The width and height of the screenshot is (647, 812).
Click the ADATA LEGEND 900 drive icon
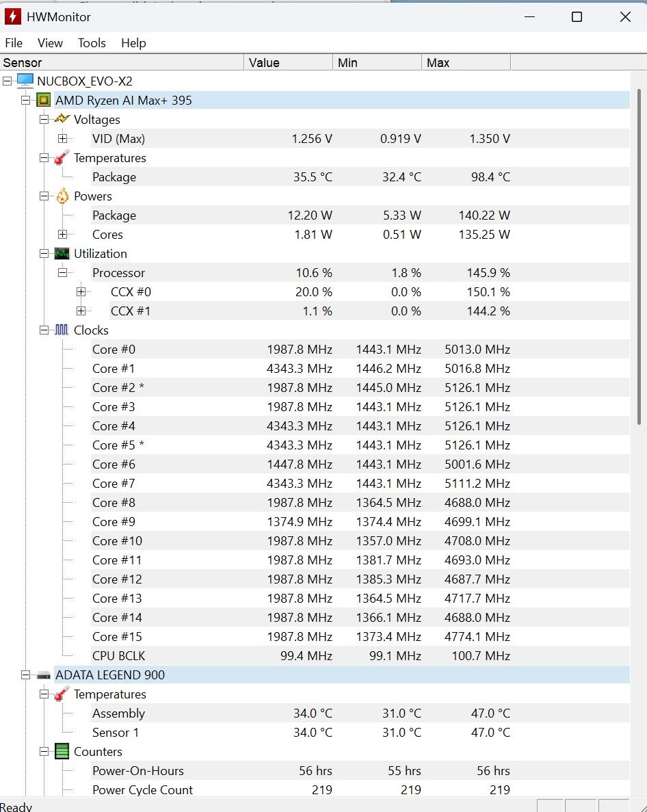(x=44, y=675)
